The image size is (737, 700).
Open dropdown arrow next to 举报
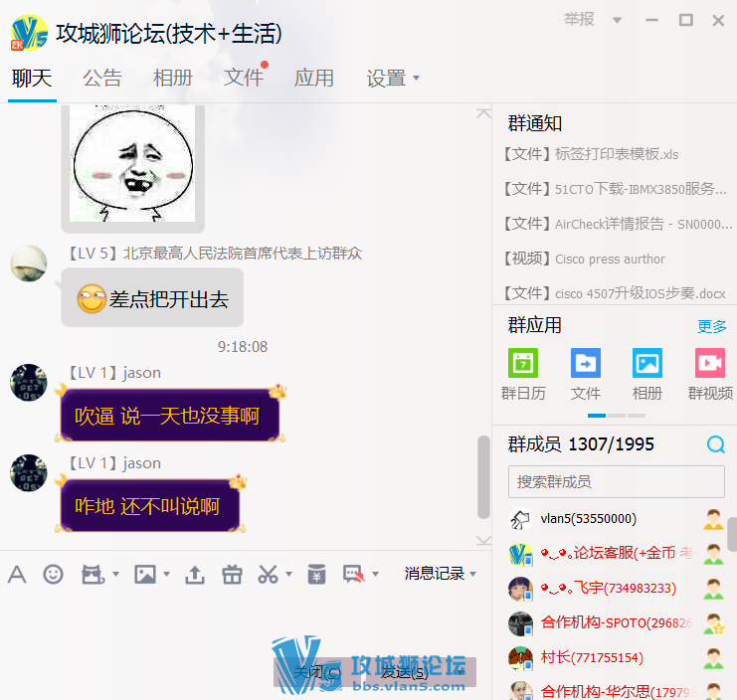tap(617, 20)
